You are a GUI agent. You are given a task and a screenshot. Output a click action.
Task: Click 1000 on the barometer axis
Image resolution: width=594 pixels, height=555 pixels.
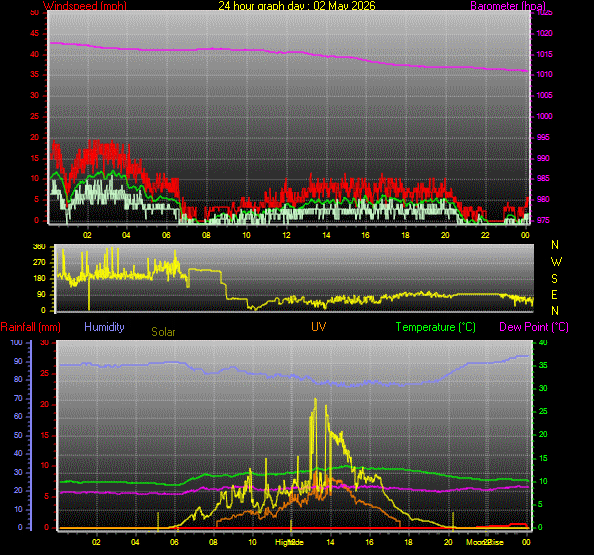coord(544,116)
